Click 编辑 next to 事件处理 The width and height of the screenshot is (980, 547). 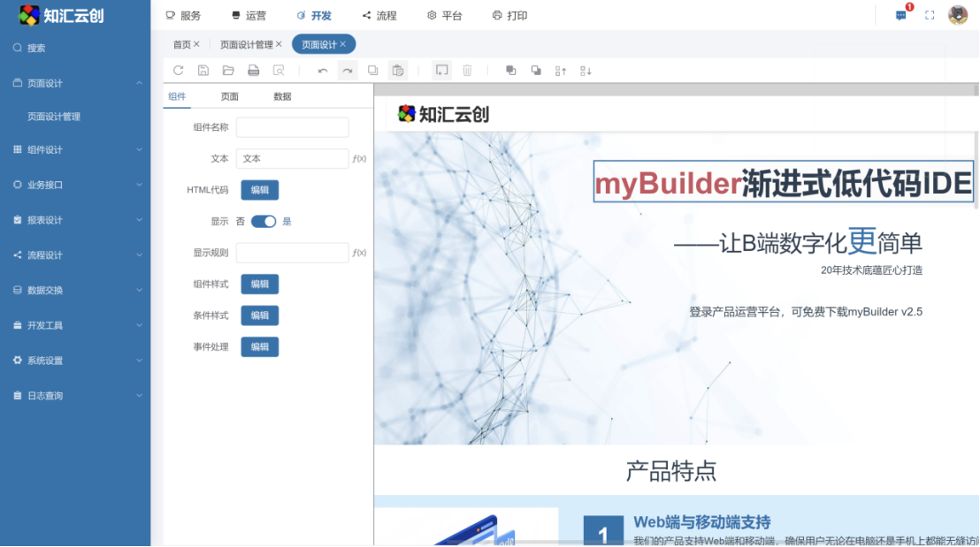pos(260,347)
